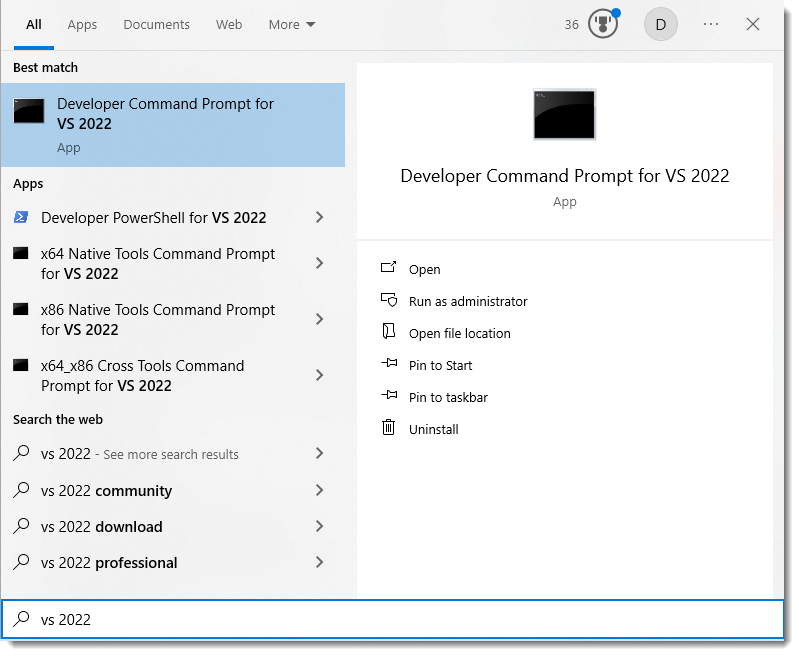Expand the vs 2022 community suggestion arrow
The height and width of the screenshot is (656, 799).
319,490
